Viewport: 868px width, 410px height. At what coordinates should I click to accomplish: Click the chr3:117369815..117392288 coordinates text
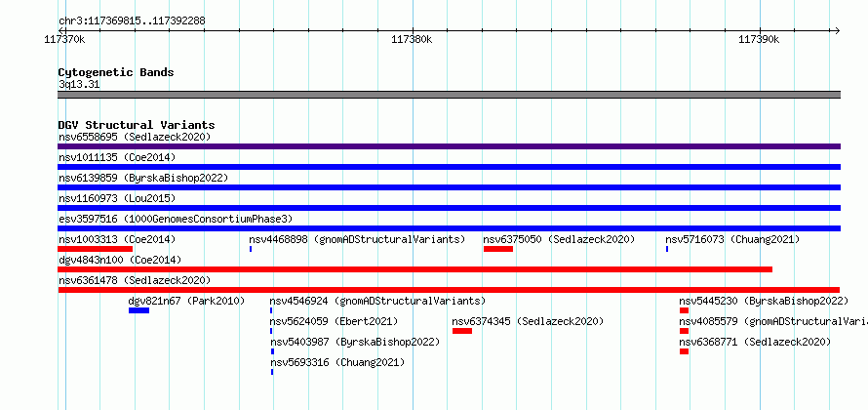pos(132,21)
